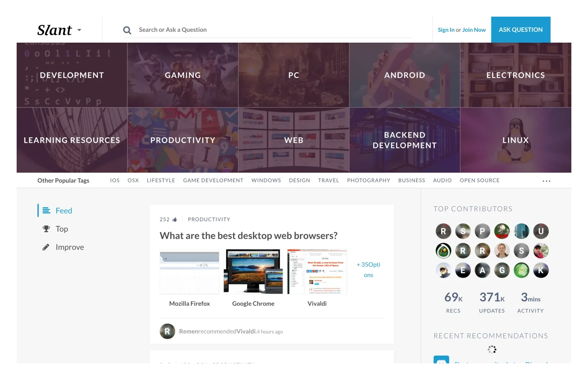
Task: Click the green-eyed creature contributor avatar
Action: (443, 251)
